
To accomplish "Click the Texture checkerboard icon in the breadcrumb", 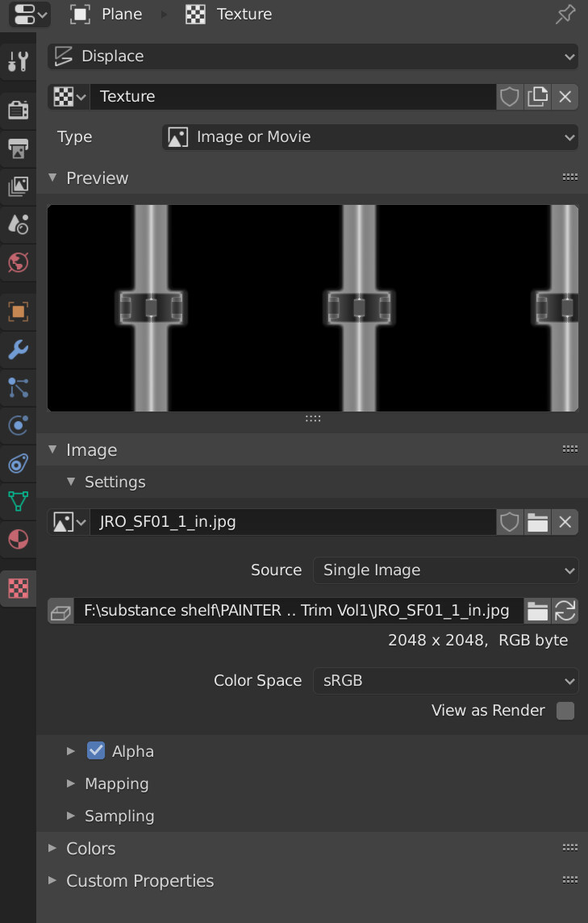I will pyautogui.click(x=195, y=15).
